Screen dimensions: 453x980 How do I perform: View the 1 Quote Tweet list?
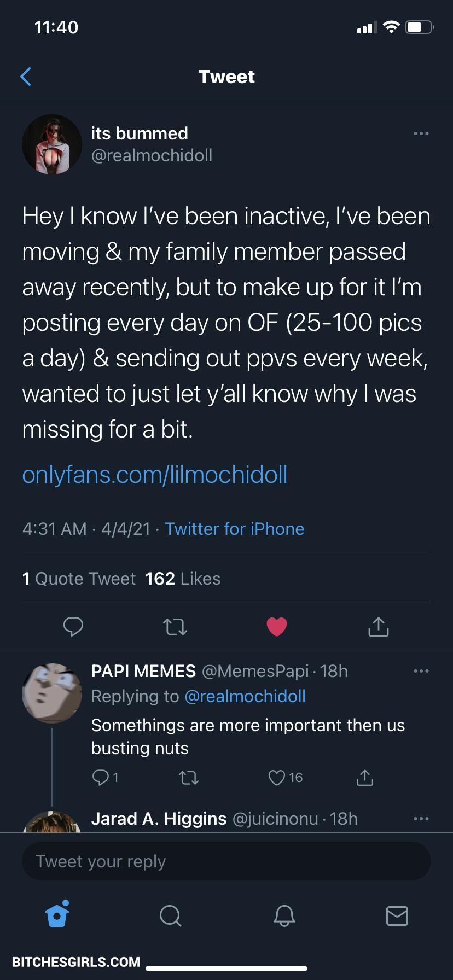(79, 579)
